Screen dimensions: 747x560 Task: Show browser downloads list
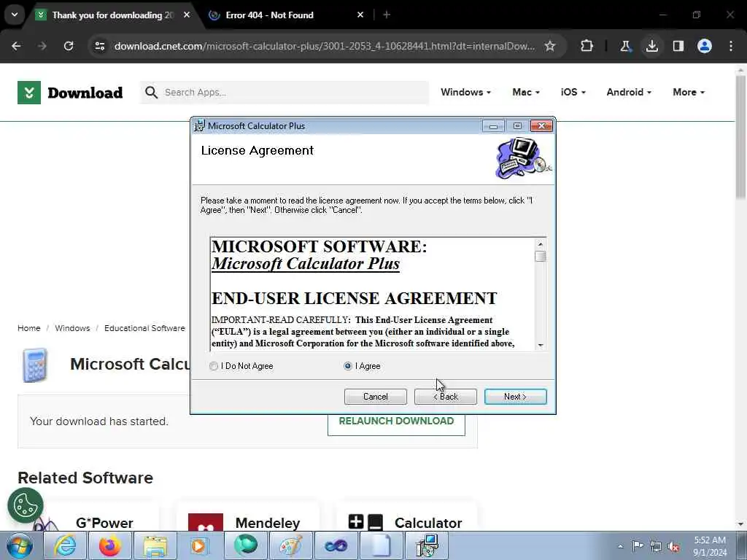651,46
